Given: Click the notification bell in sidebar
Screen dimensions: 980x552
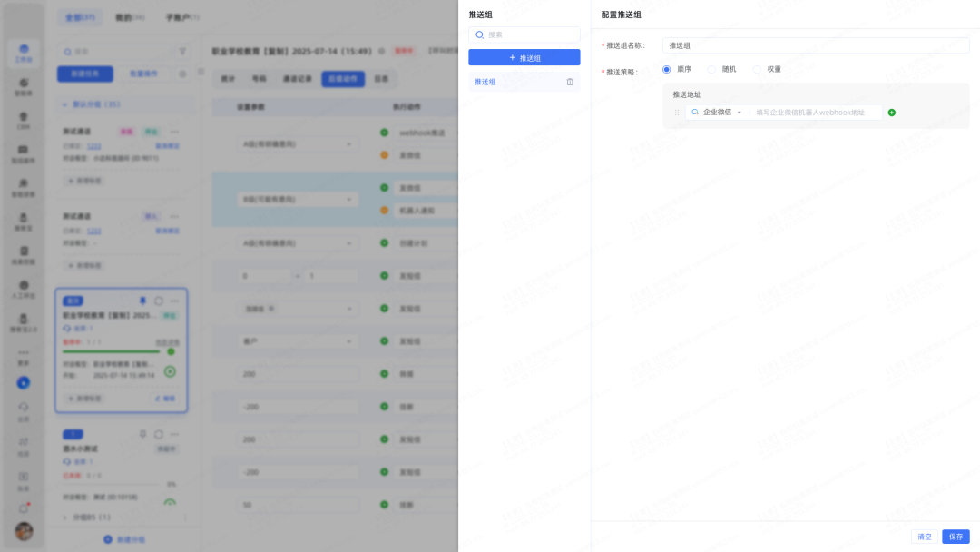Looking at the screenshot, I should (x=24, y=508).
